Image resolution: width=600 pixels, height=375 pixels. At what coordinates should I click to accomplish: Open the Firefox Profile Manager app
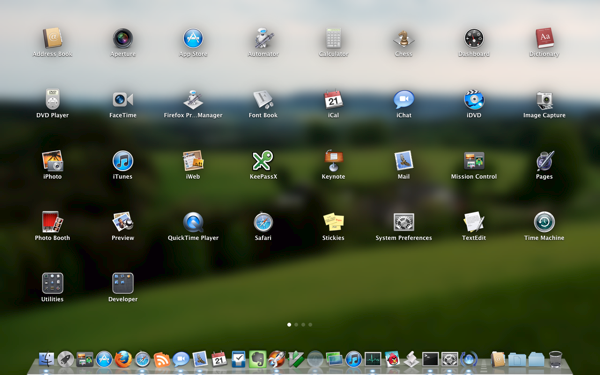pyautogui.click(x=193, y=99)
